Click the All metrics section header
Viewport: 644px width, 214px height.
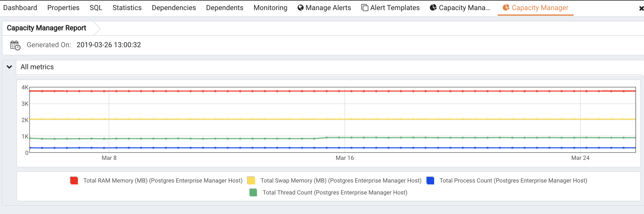(330, 67)
